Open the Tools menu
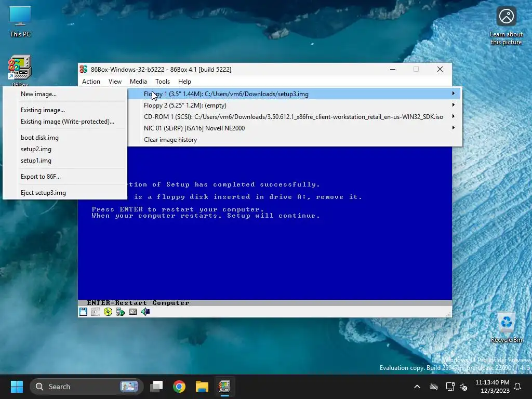532x399 pixels. tap(163, 82)
